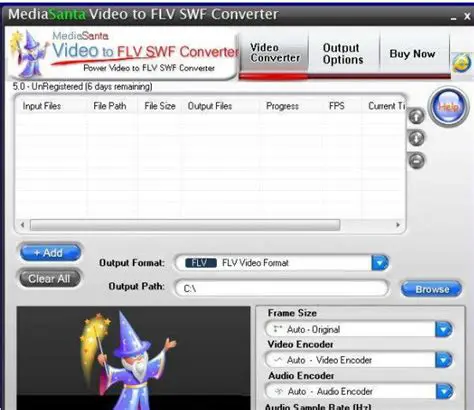Expand the Audio Encoder dropdown arrow
Viewport: 474px width, 410px height.
tap(444, 391)
